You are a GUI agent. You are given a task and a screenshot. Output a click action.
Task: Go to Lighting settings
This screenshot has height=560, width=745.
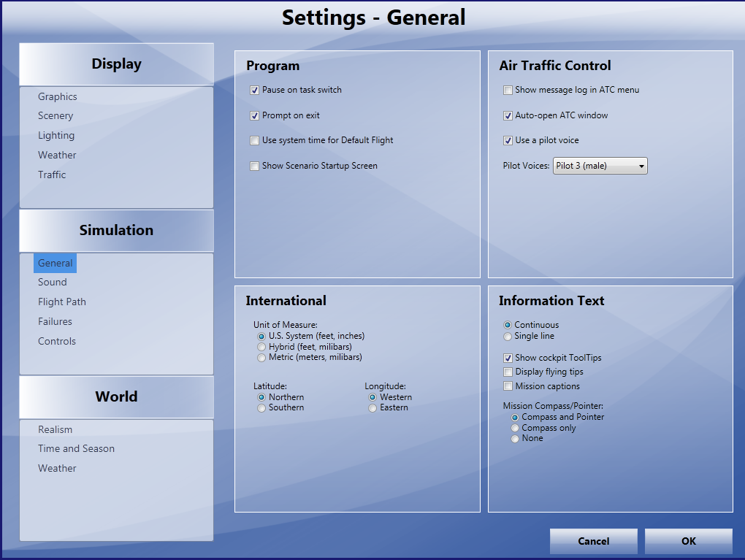click(56, 136)
